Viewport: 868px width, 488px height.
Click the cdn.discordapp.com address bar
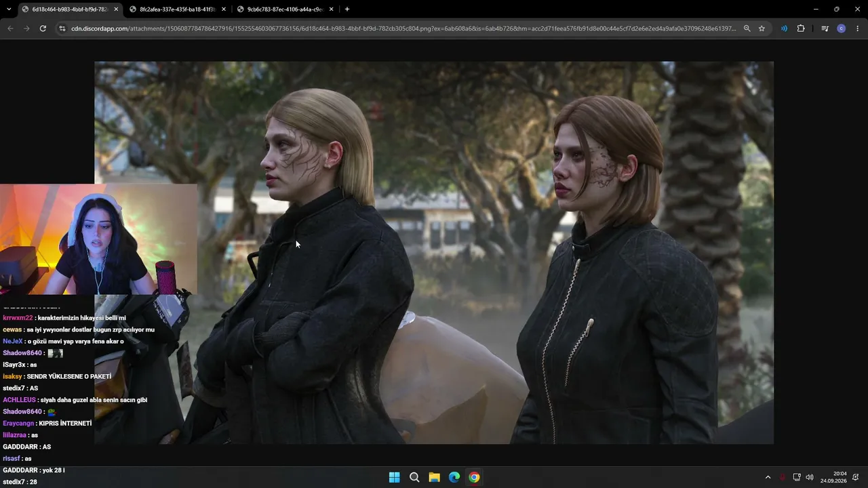(403, 28)
